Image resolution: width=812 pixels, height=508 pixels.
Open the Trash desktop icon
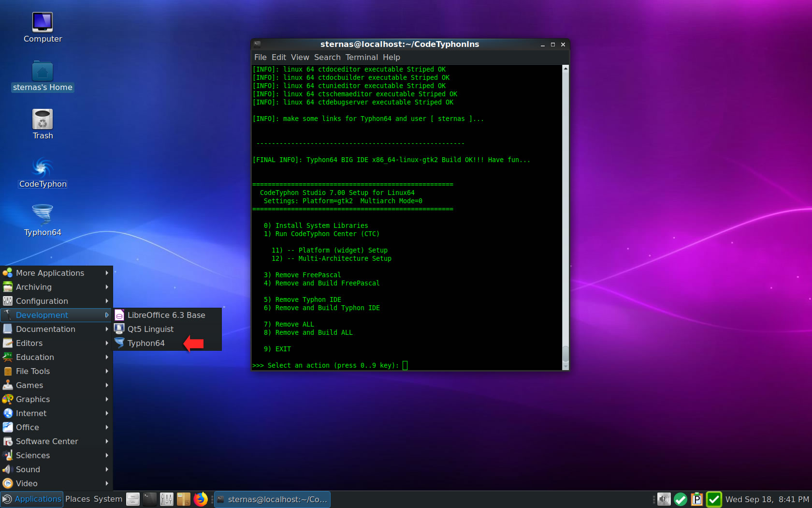(x=43, y=124)
